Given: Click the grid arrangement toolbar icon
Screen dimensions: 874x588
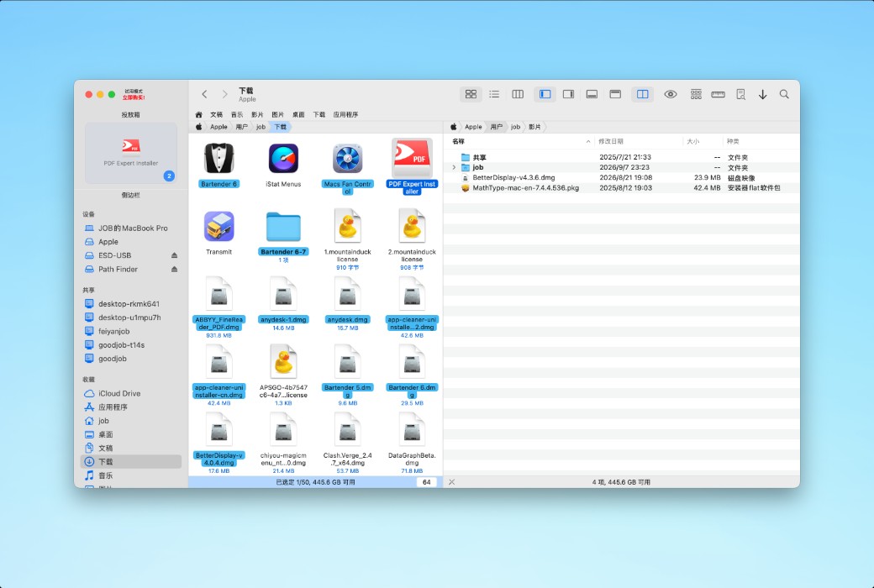Looking at the screenshot, I should tap(696, 94).
